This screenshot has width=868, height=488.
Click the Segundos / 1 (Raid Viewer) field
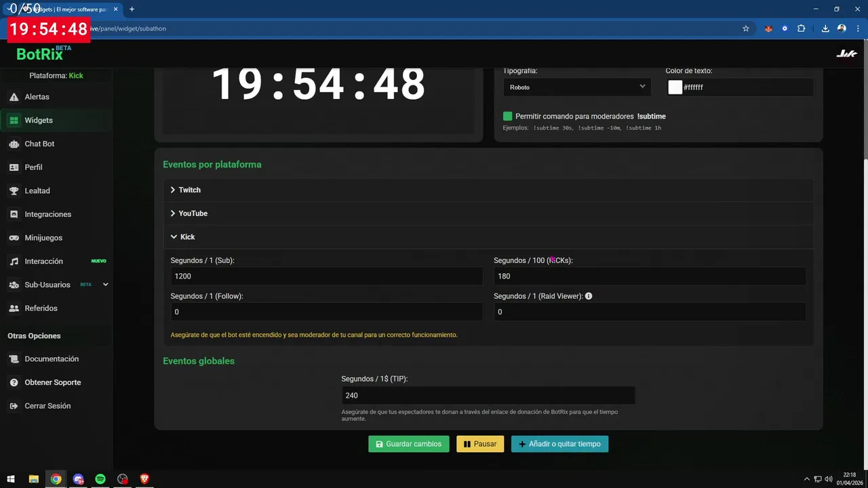(650, 312)
